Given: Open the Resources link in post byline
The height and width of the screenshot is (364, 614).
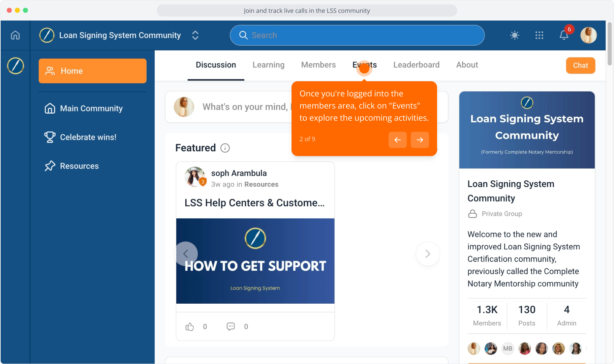Looking at the screenshot, I should coord(261,184).
